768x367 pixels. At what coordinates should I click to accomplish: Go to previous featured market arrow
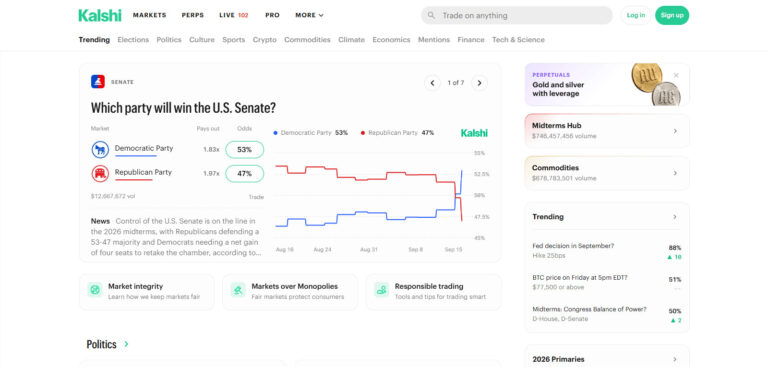coord(432,83)
